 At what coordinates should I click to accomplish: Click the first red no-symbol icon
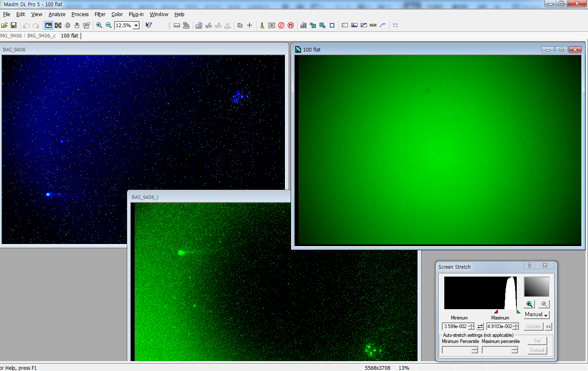(x=281, y=25)
